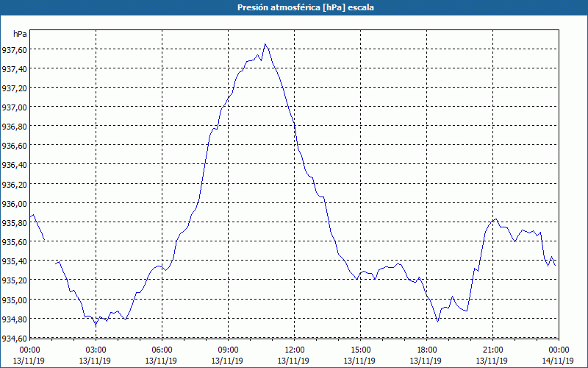
Task: Select the 936,20 y-axis value
Action: (x=14, y=184)
